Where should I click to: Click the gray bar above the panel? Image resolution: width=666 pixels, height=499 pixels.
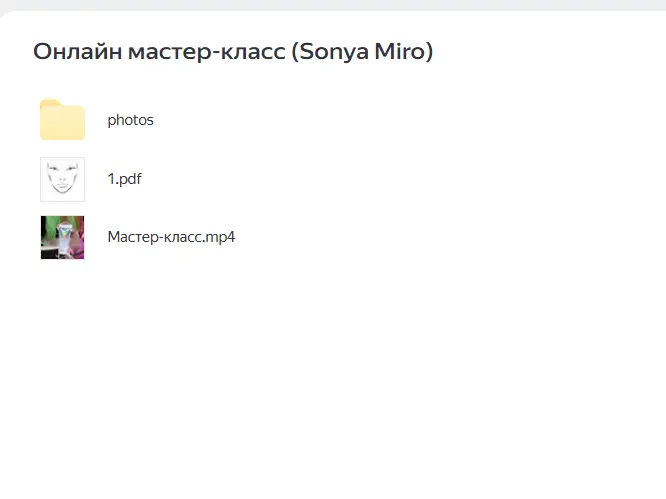pos(333,4)
